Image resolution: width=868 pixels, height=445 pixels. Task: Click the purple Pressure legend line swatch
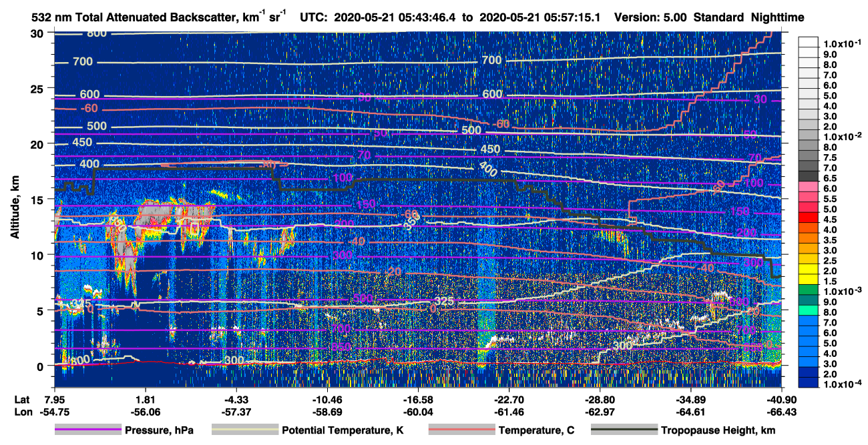[x=87, y=430]
